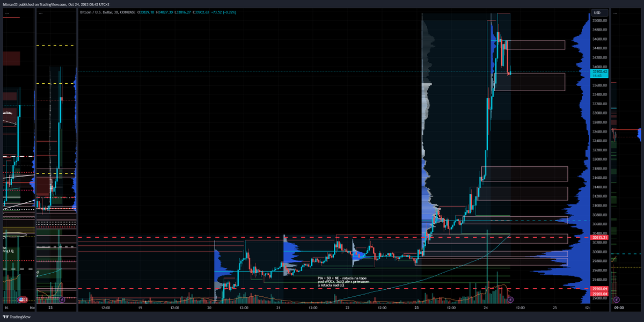Click the 09:00 label in rightmost pane
This screenshot has width=644, height=322.
coord(619,308)
